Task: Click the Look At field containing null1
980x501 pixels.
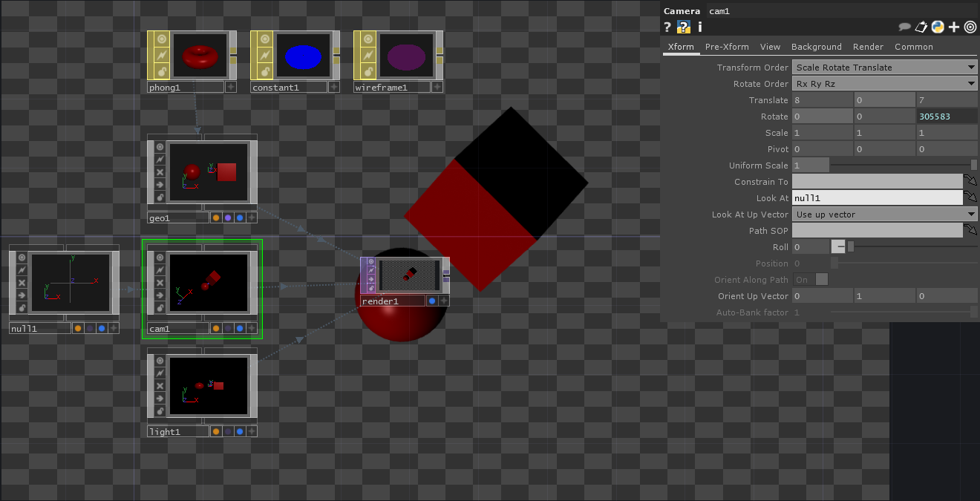Action: [877, 198]
